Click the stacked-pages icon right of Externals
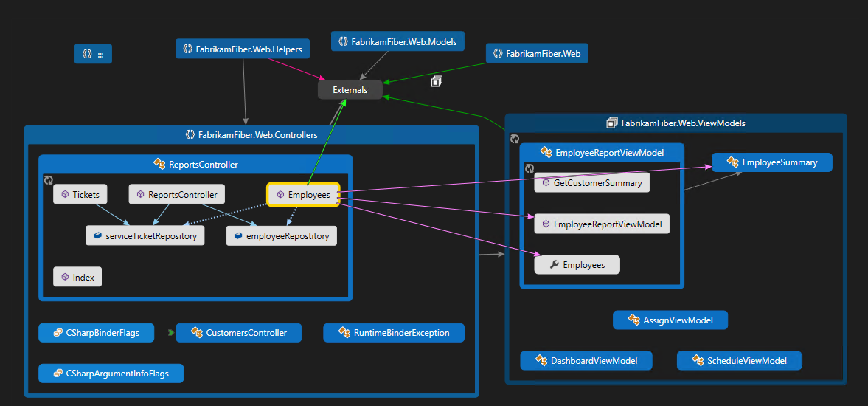The height and width of the screenshot is (406, 868). click(437, 81)
